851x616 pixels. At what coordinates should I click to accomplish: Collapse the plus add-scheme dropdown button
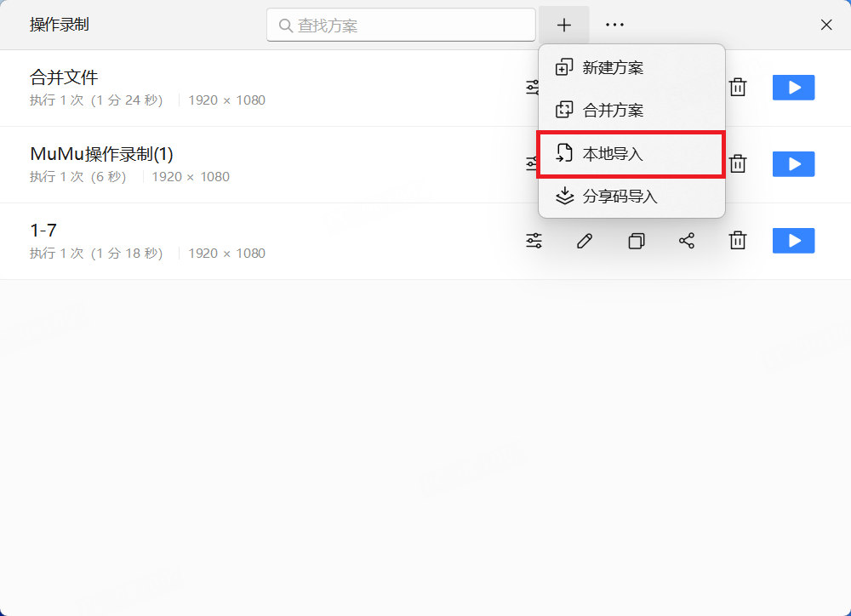[564, 25]
